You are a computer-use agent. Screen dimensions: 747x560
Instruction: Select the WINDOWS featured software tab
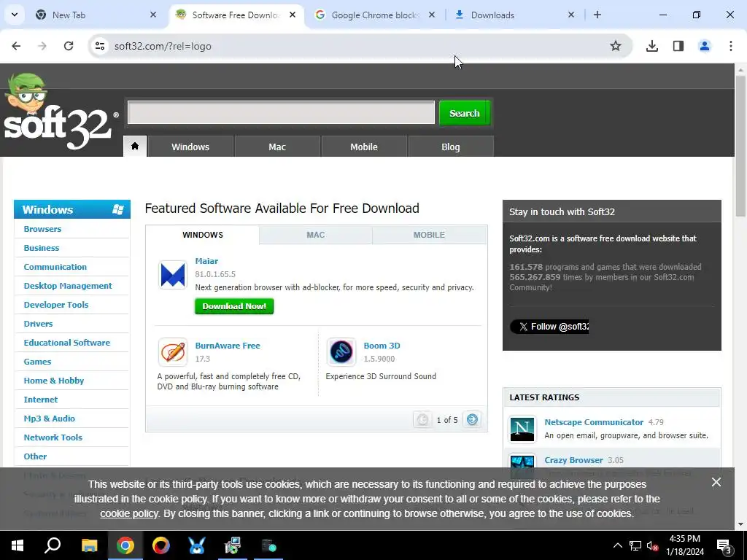203,235
